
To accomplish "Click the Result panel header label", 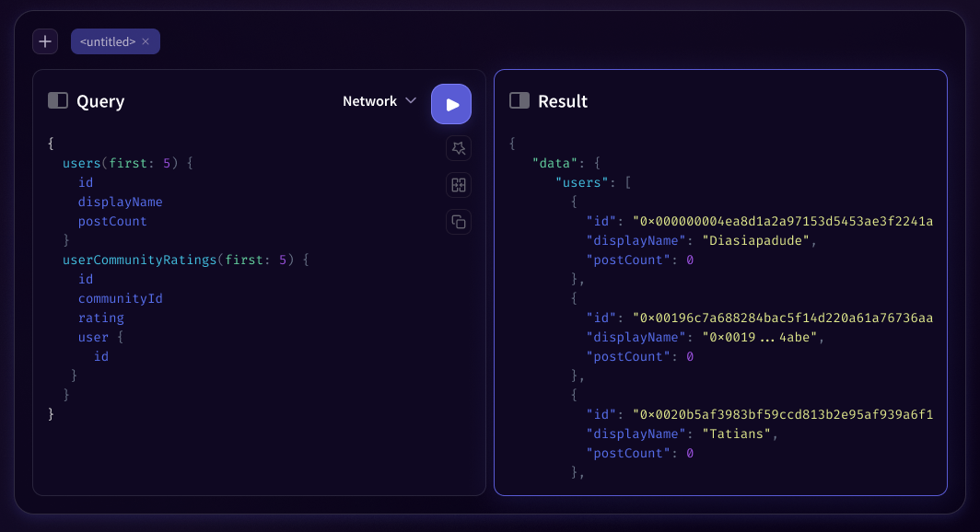I will (x=564, y=101).
